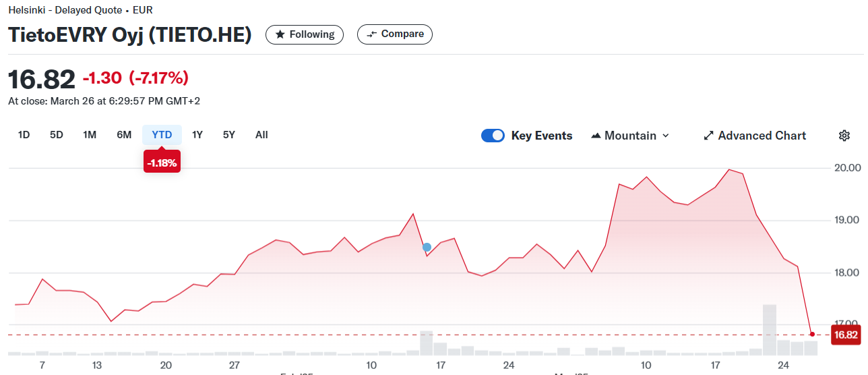Viewport: 868px width, 375px height.
Task: Click the At close March 26 timestamp
Action: click(x=104, y=101)
